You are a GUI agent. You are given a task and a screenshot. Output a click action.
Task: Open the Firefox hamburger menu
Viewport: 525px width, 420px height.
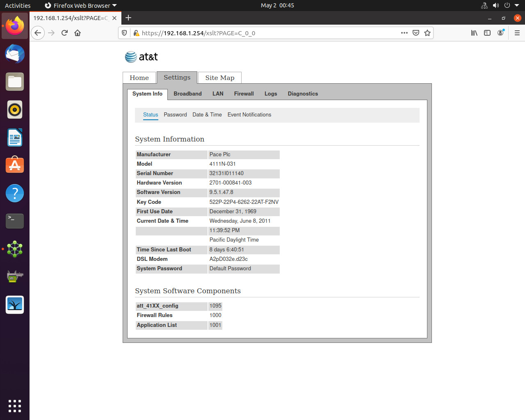tap(517, 33)
